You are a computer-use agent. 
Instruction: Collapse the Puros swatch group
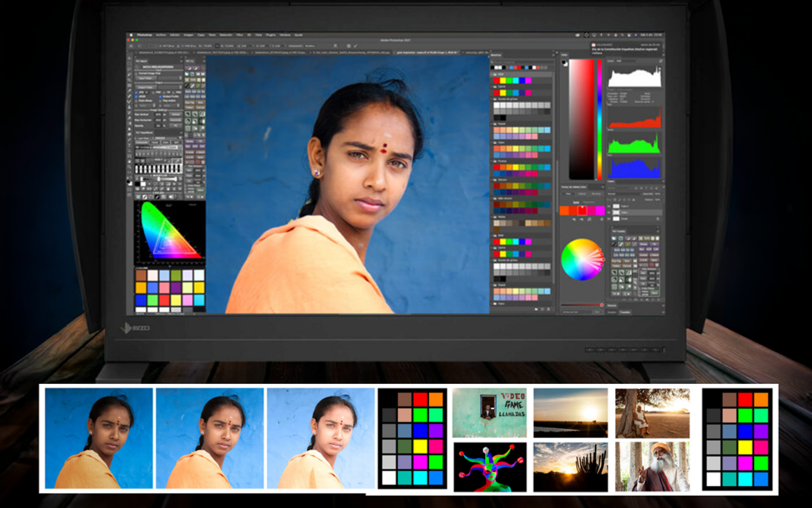(492, 161)
